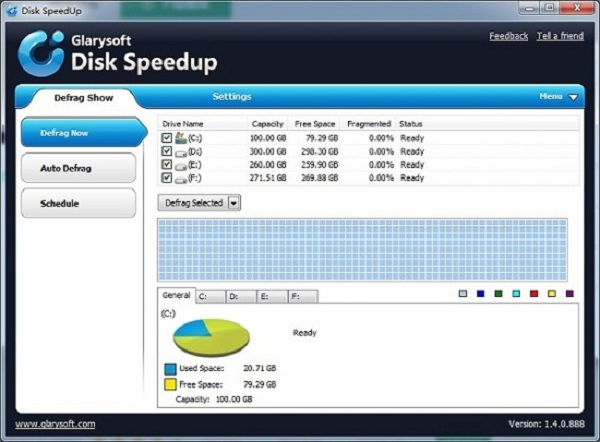The height and width of the screenshot is (442, 600).
Task: Click the 271.51 GB capacity cell
Action: [x=268, y=178]
